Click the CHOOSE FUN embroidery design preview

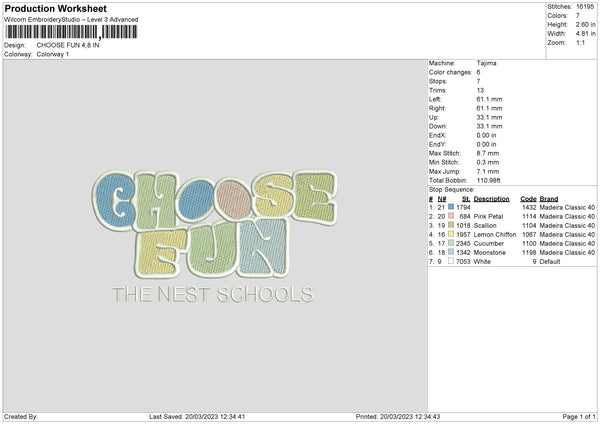click(x=214, y=223)
